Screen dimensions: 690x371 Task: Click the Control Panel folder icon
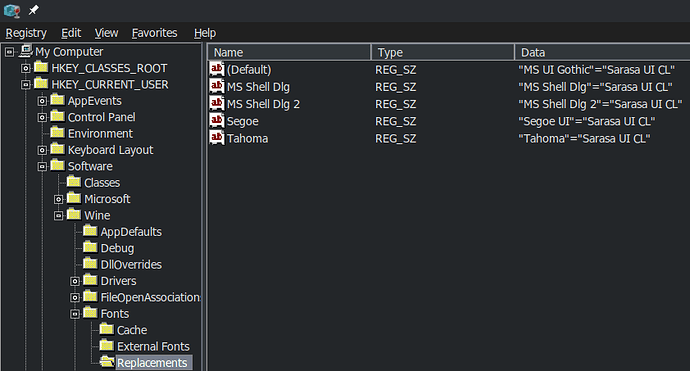point(58,116)
